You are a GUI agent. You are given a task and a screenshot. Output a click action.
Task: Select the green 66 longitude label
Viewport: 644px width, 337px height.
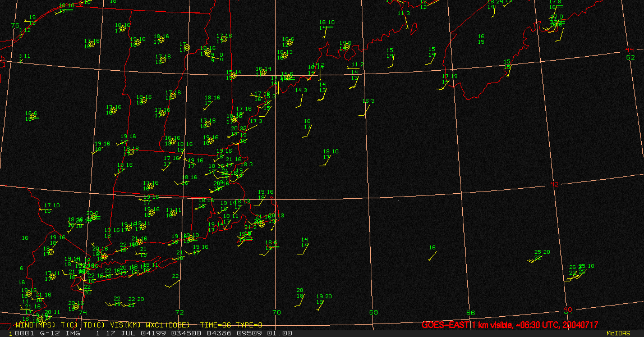(x=471, y=313)
